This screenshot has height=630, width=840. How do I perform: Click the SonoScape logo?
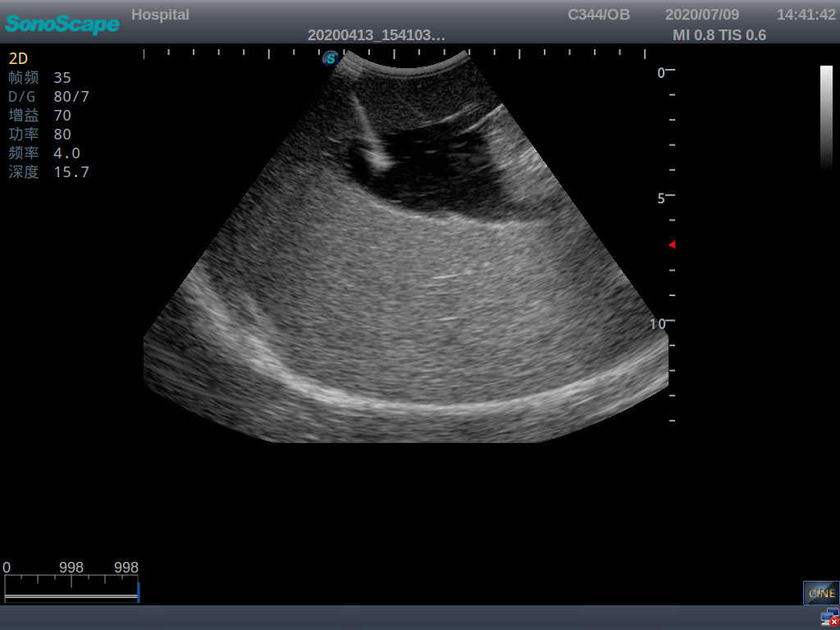[x=62, y=25]
